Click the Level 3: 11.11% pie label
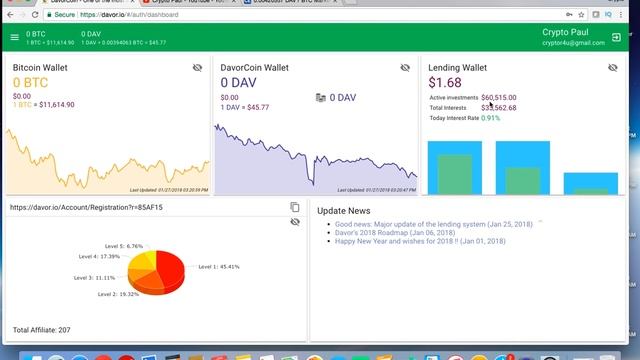Screen dimensions: 640x360 94,278
